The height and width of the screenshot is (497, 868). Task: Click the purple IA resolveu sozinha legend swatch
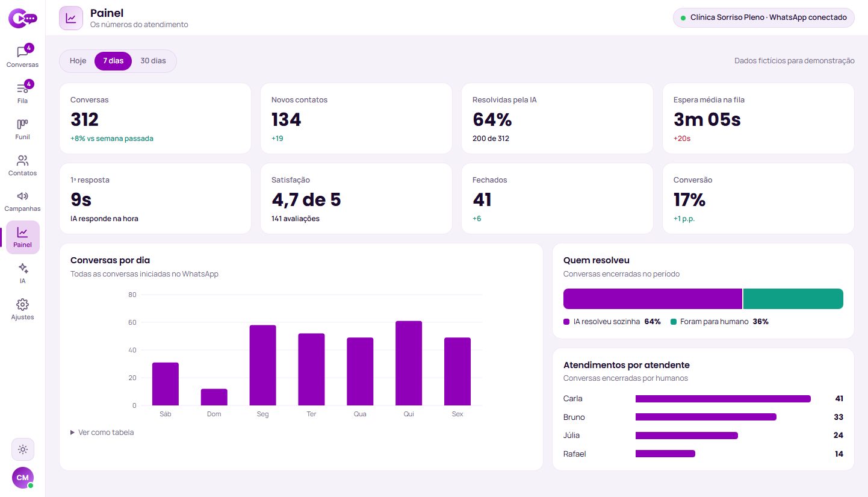pyautogui.click(x=566, y=322)
